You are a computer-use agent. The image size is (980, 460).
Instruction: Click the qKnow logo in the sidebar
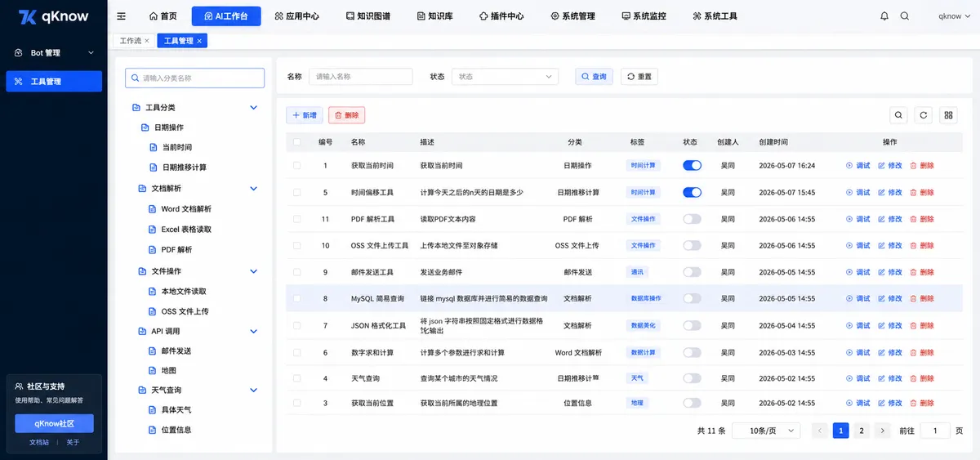pyautogui.click(x=53, y=16)
